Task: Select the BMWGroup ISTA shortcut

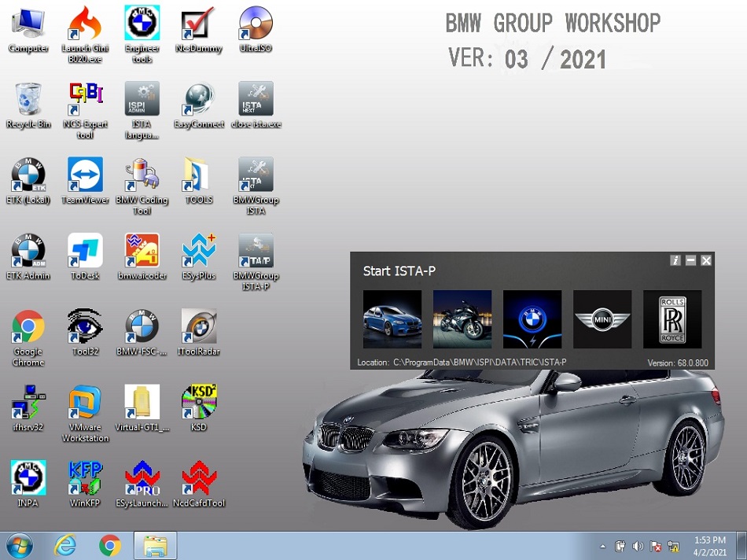Action: point(256,186)
